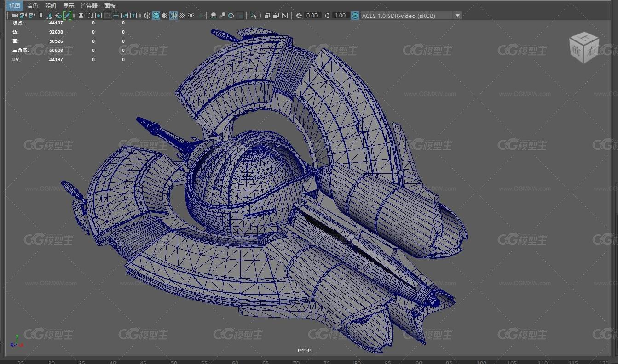Click the Select Camera icon

(14, 16)
